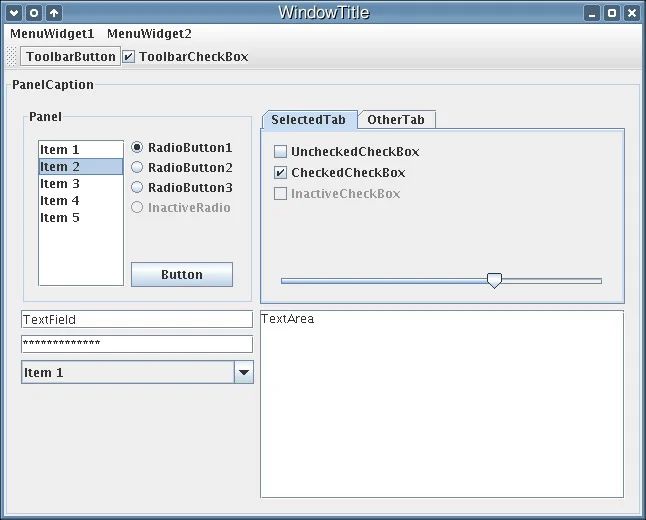This screenshot has height=520, width=646.
Task: Click the InactiveRadio option
Action: [181, 207]
